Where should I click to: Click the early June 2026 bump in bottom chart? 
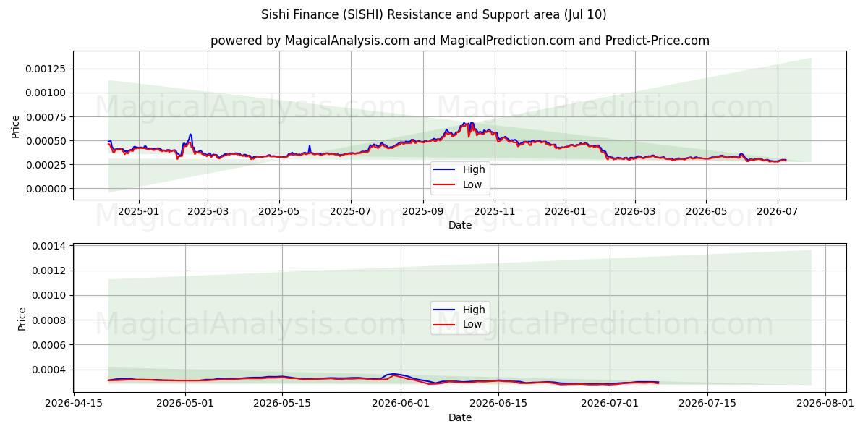coord(394,375)
